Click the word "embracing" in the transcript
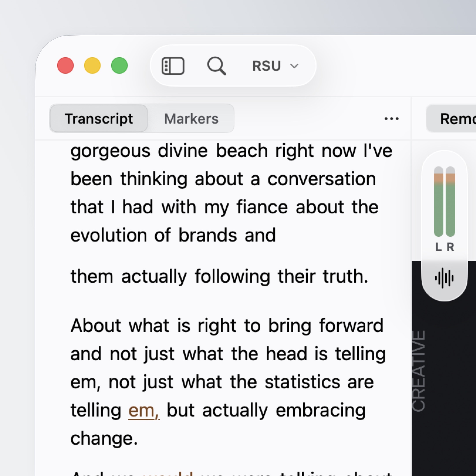This screenshot has height=476, width=476. point(321,411)
